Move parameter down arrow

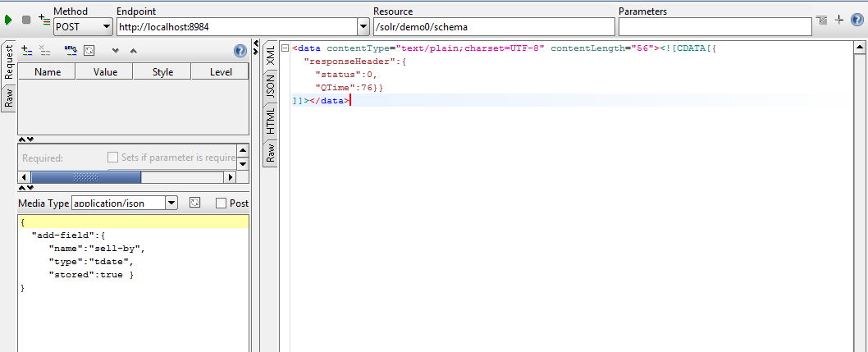click(x=116, y=50)
